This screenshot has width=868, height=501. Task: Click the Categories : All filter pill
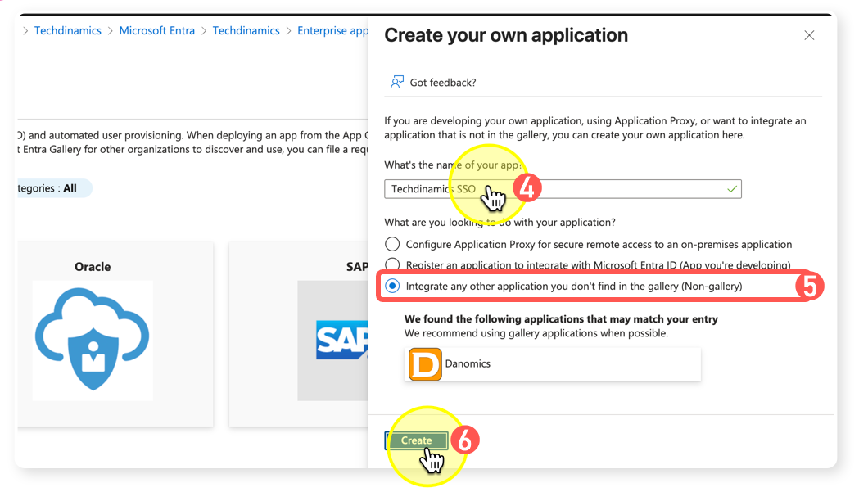(x=54, y=188)
